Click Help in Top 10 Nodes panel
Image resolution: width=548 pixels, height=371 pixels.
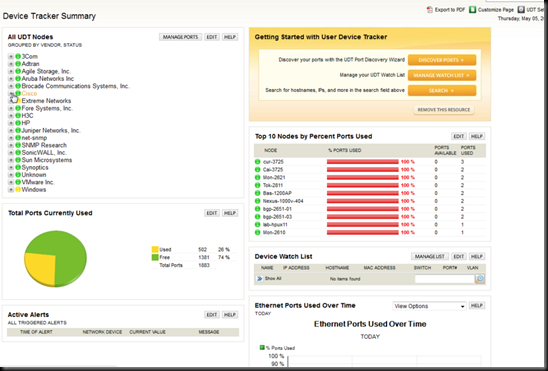coord(477,136)
